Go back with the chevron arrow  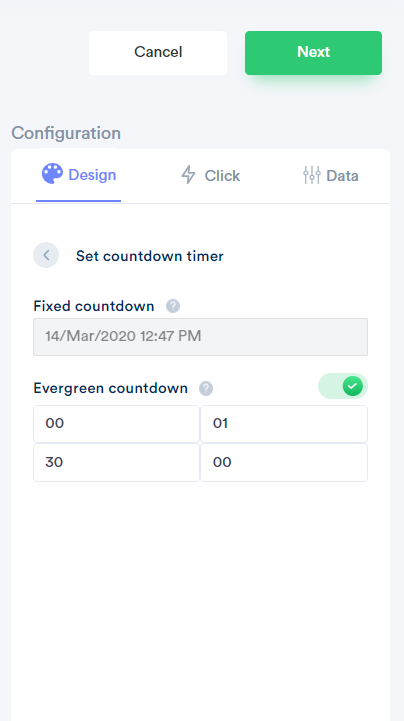coord(46,255)
